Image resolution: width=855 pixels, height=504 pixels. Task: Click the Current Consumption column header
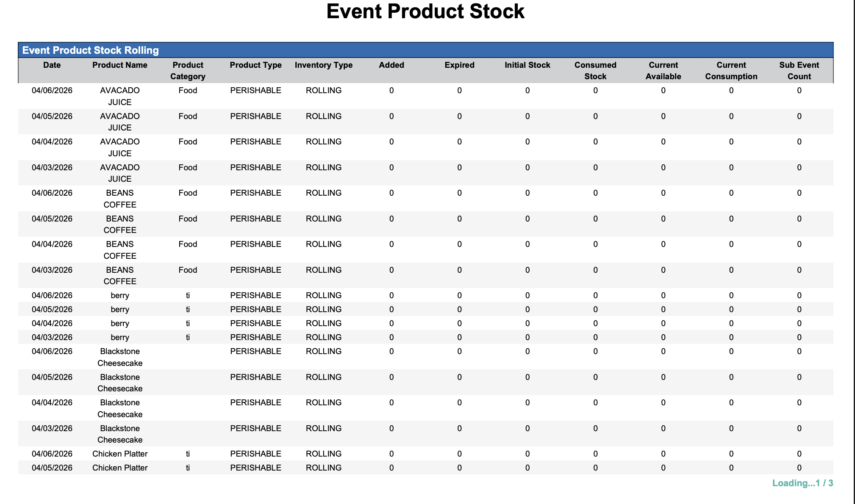pos(731,71)
